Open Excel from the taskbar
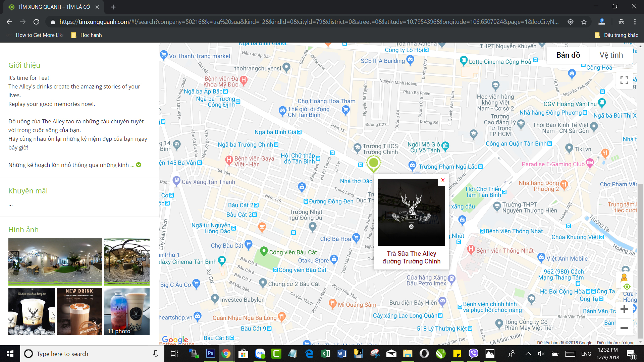 [325, 354]
